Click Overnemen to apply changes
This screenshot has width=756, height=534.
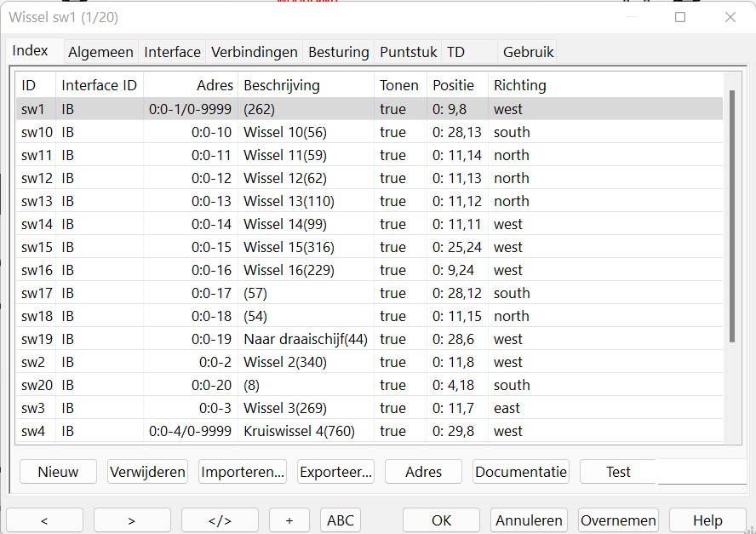click(618, 520)
